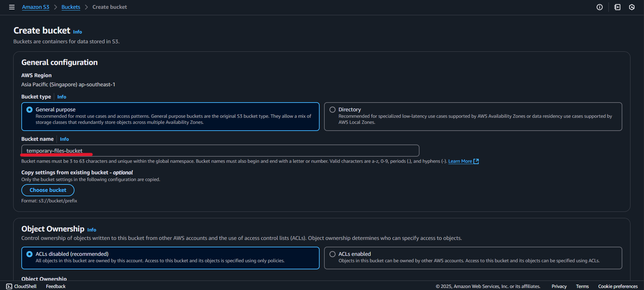Click the 'General configuration' heading
This screenshot has width=644, height=290.
point(60,62)
